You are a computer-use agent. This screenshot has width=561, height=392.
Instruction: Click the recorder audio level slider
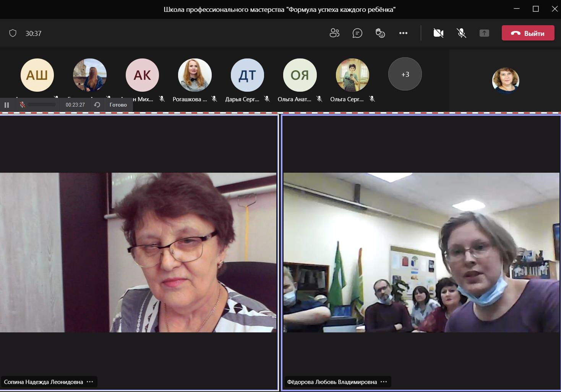pyautogui.click(x=42, y=105)
